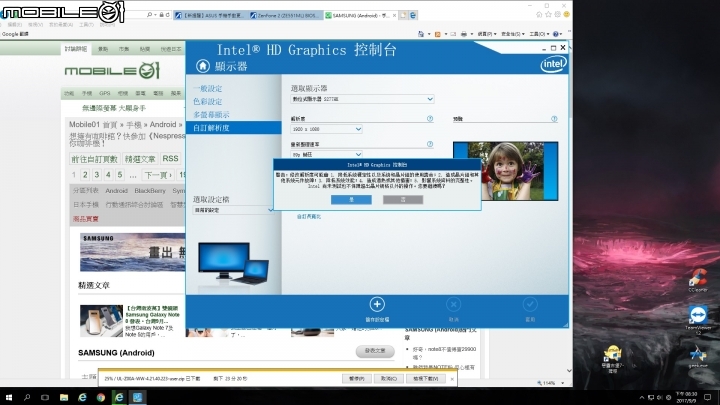The width and height of the screenshot is (720, 405).
Task: Open the Galaxy Note article thumbnail
Action: point(101,321)
